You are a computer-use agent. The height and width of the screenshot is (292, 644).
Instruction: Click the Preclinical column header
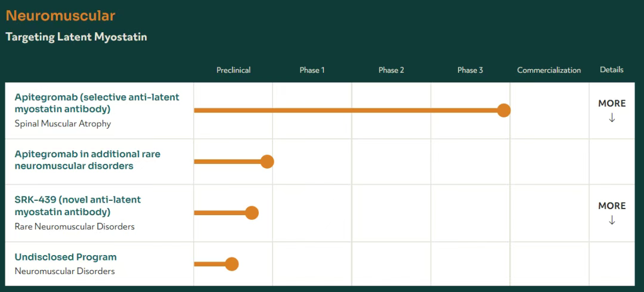(233, 70)
